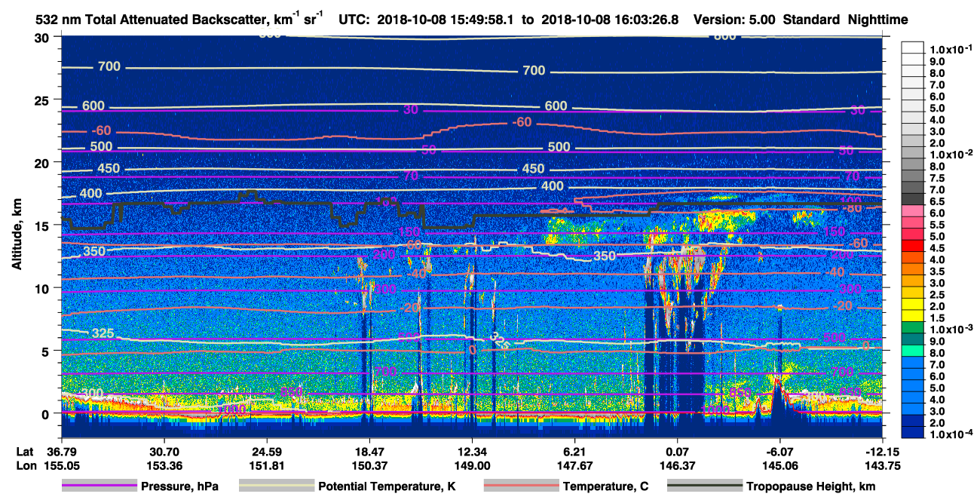
Task: Click the 'Potential Temperature, K' legend label
Action: pos(387,486)
